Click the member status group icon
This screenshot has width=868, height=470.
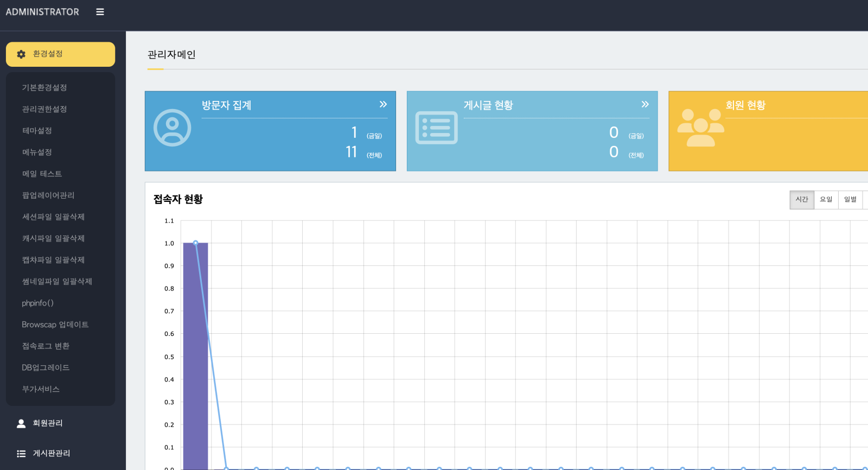700,128
